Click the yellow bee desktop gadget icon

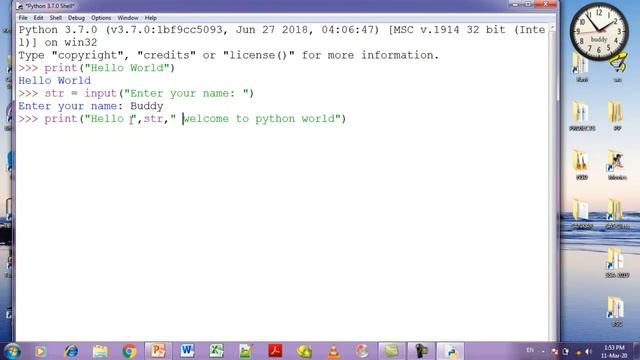[x=618, y=62]
